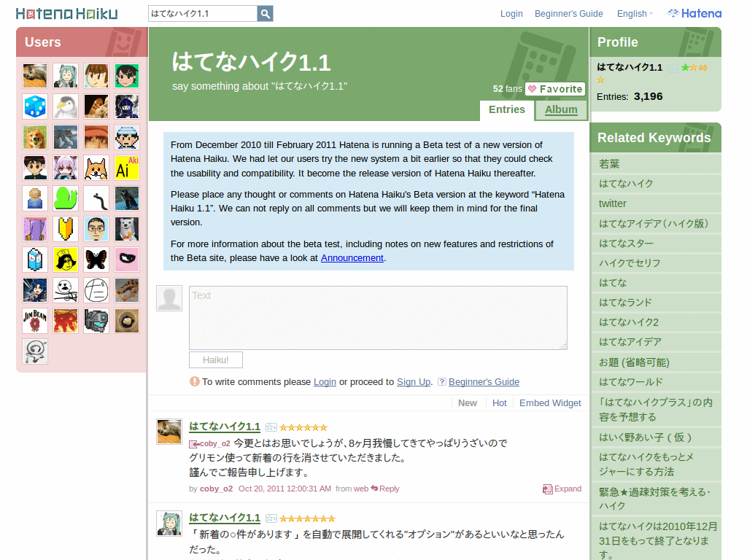Click the Login link in header
Screen dimensions: 747x560
(511, 14)
